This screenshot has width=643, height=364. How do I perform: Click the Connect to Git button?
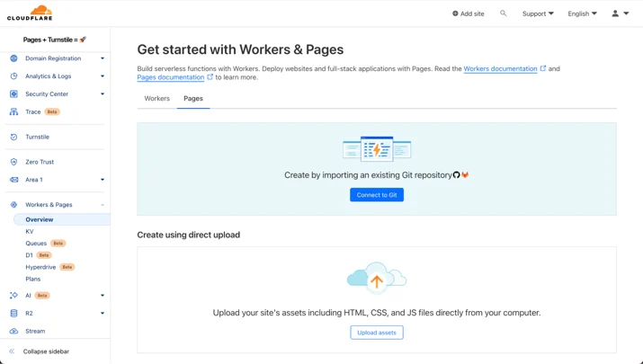pyautogui.click(x=377, y=195)
